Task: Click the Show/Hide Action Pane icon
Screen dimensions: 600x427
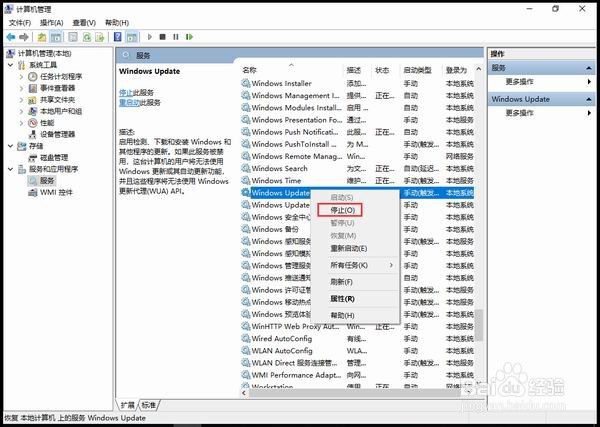Action: [132, 37]
